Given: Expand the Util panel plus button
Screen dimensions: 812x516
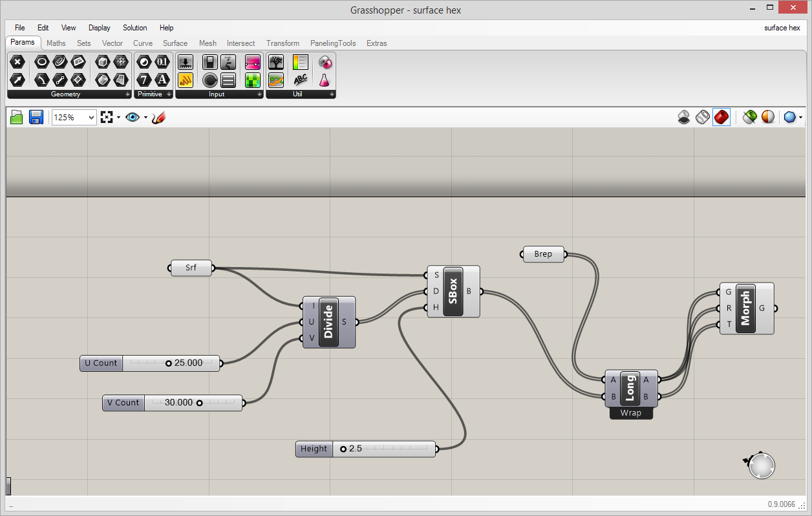Looking at the screenshot, I should 332,94.
